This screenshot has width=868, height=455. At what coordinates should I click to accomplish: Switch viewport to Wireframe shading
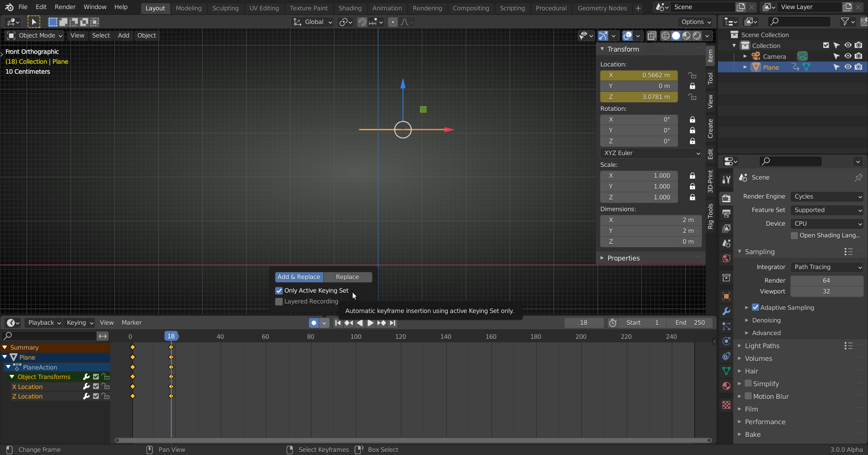coord(665,36)
